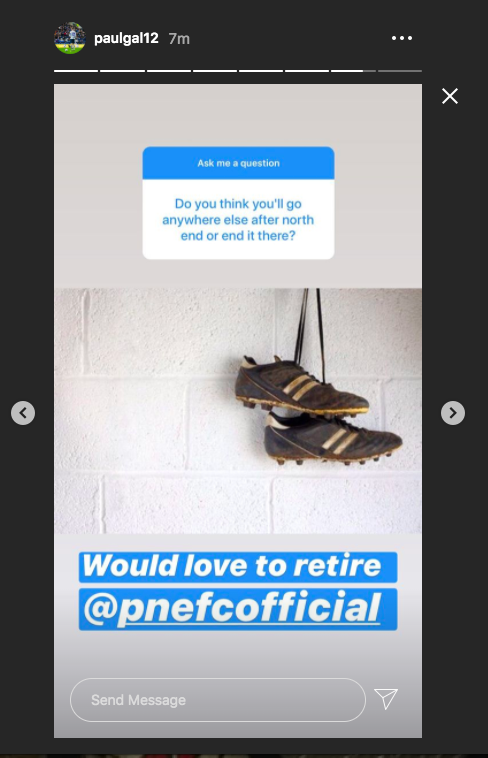
Task: Select the third story progress segment
Action: tap(169, 71)
